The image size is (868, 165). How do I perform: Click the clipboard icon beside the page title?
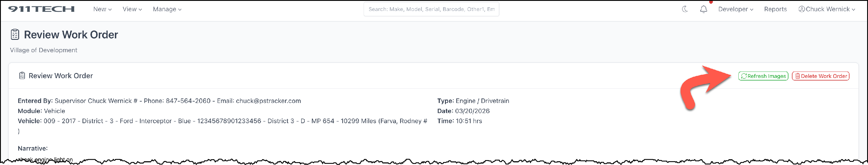click(x=15, y=35)
